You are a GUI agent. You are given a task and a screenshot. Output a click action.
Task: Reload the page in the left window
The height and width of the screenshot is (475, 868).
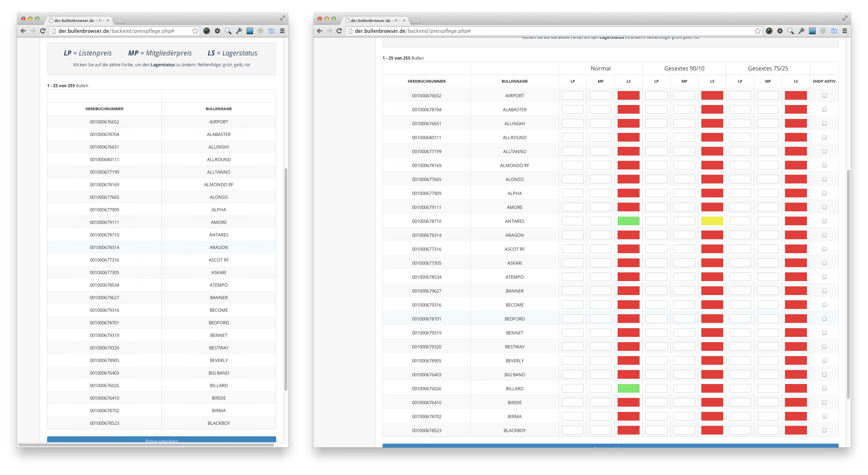point(43,31)
